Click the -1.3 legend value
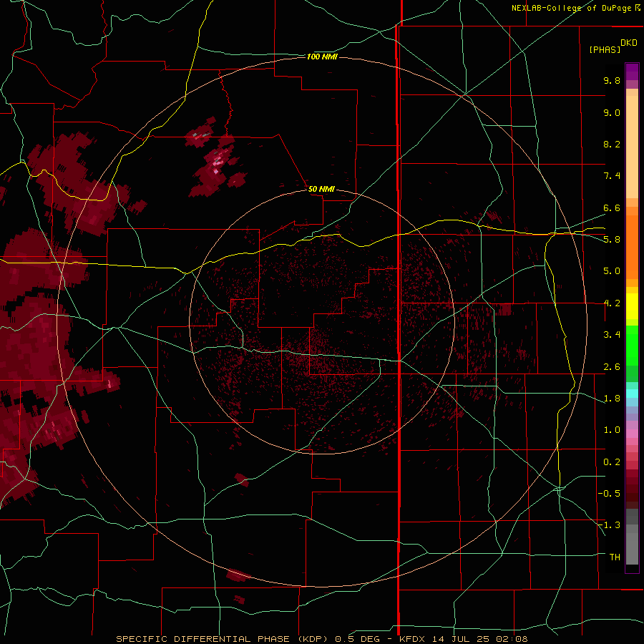 pyautogui.click(x=609, y=525)
